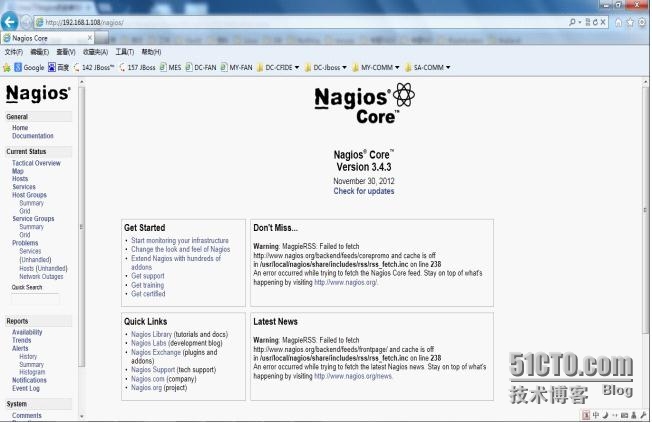Open the Notifications report link
Image resolution: width=652 pixels, height=423 pixels.
29,380
